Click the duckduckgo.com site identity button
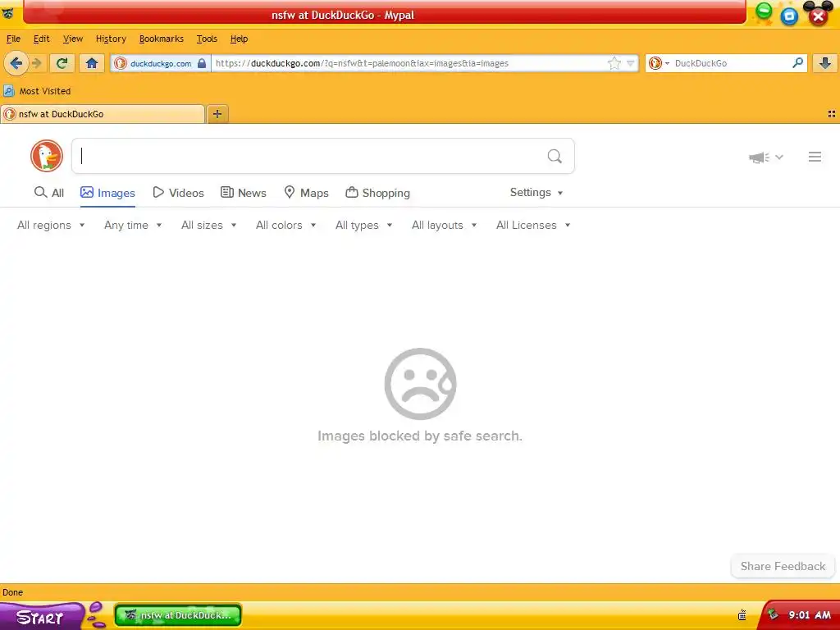Screen dimensions: 840x630 (x=160, y=63)
